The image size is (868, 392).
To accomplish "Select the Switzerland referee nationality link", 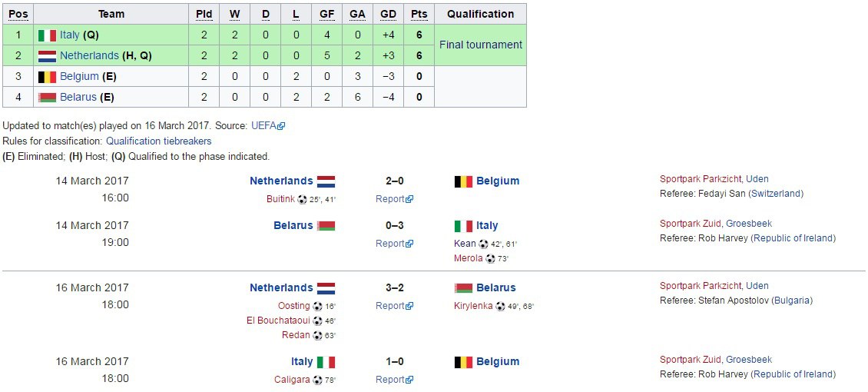I will point(776,194).
